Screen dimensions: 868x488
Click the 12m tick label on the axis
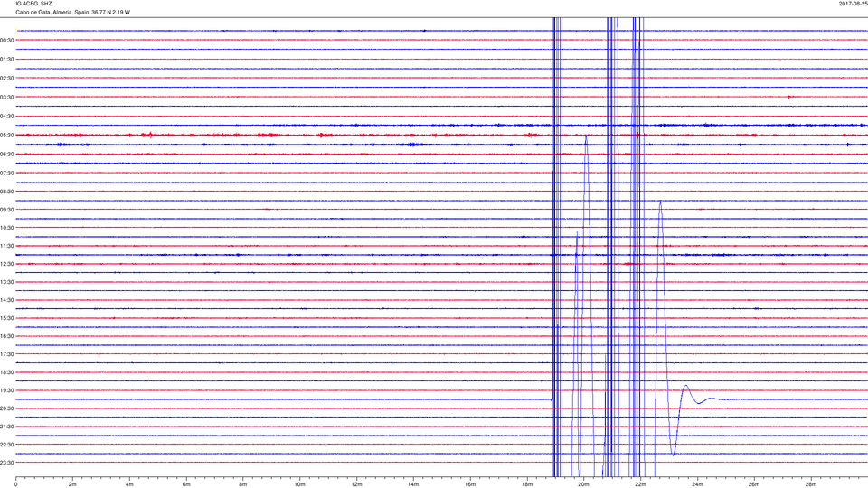(356, 484)
